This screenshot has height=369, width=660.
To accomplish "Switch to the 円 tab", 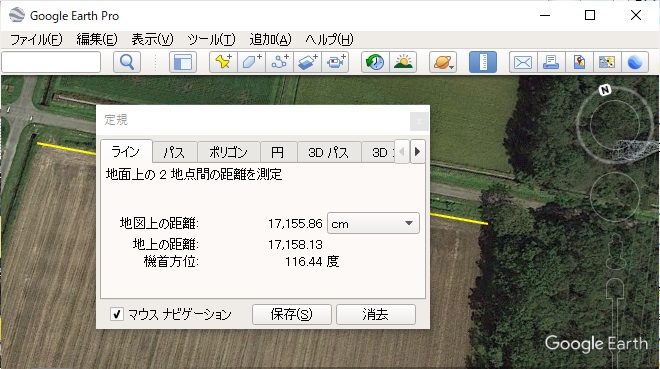I will tap(279, 152).
